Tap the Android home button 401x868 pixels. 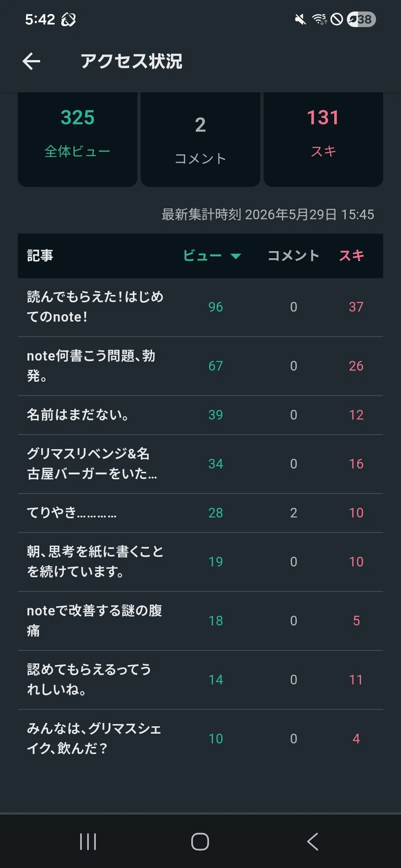200,841
